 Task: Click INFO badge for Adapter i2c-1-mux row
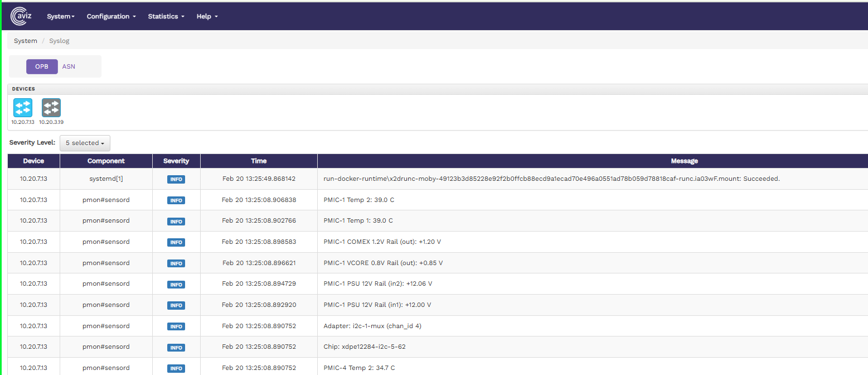(176, 326)
